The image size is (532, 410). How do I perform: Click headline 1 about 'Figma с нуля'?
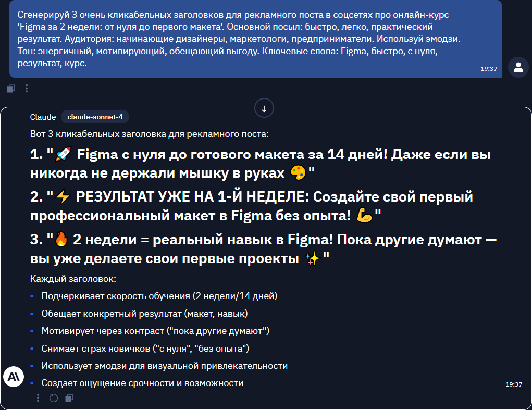[x=260, y=164]
